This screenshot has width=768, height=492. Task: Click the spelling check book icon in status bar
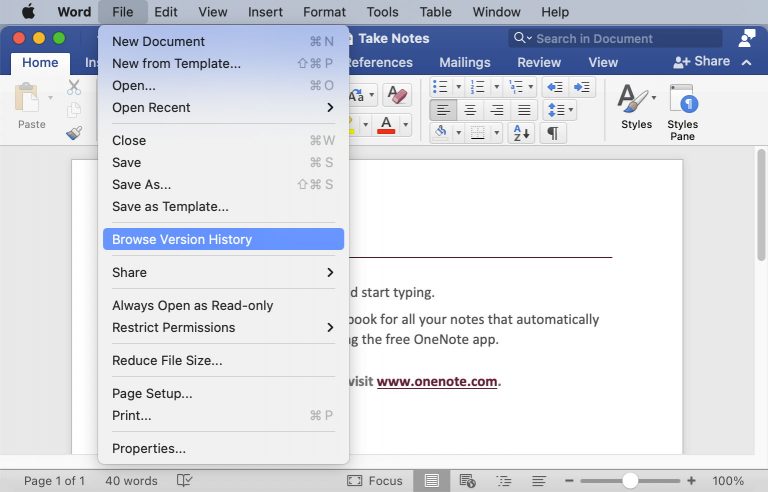click(184, 480)
